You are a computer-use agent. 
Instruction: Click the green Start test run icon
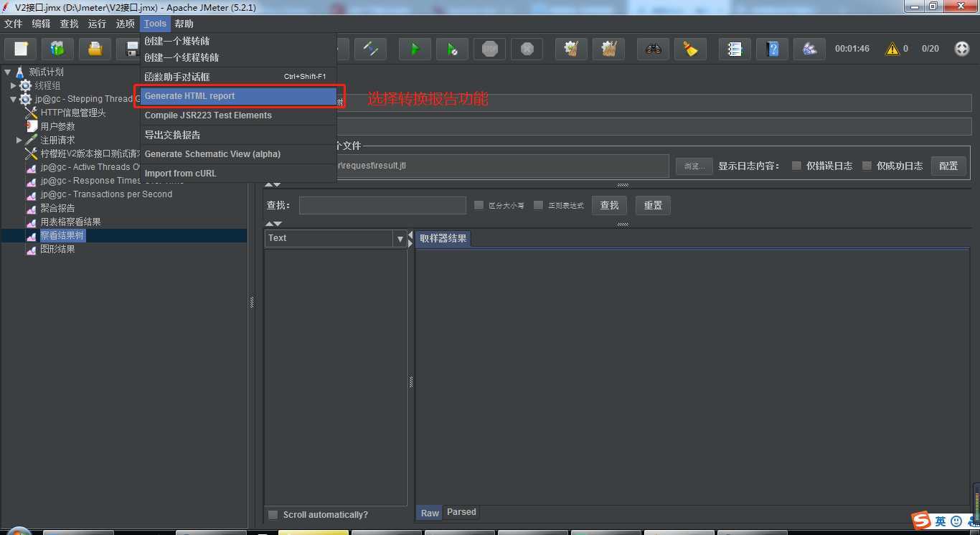[415, 49]
